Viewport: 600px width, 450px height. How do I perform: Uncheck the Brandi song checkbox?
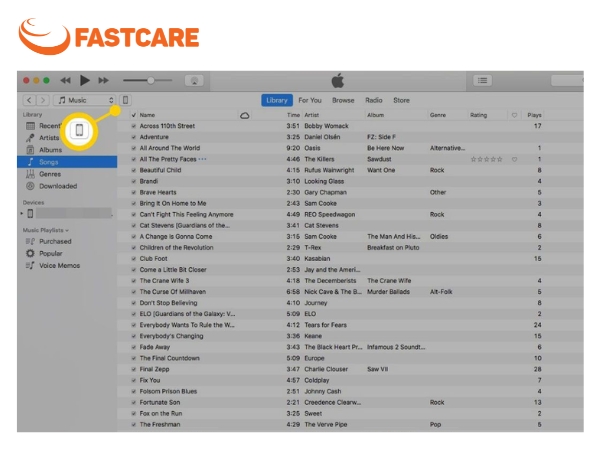pos(134,181)
